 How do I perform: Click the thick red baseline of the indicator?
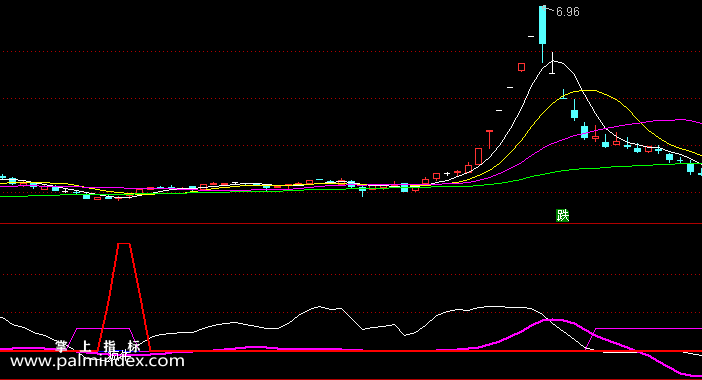click(351, 351)
